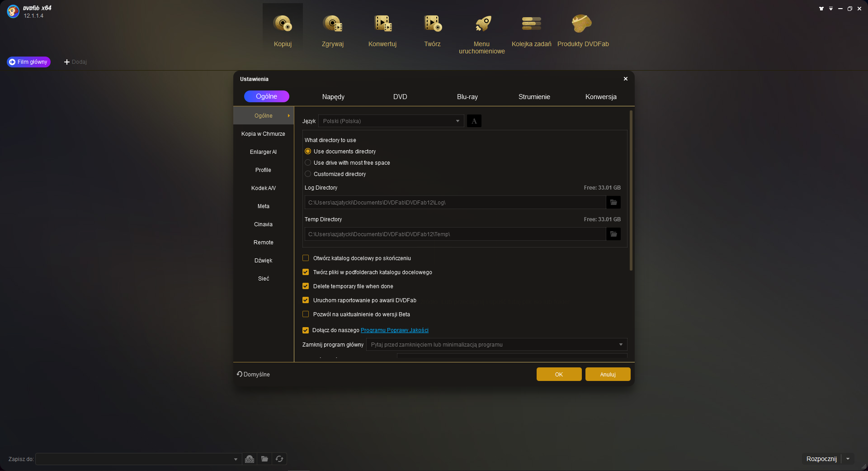Select 'Profile' sidebar item

tap(264, 170)
